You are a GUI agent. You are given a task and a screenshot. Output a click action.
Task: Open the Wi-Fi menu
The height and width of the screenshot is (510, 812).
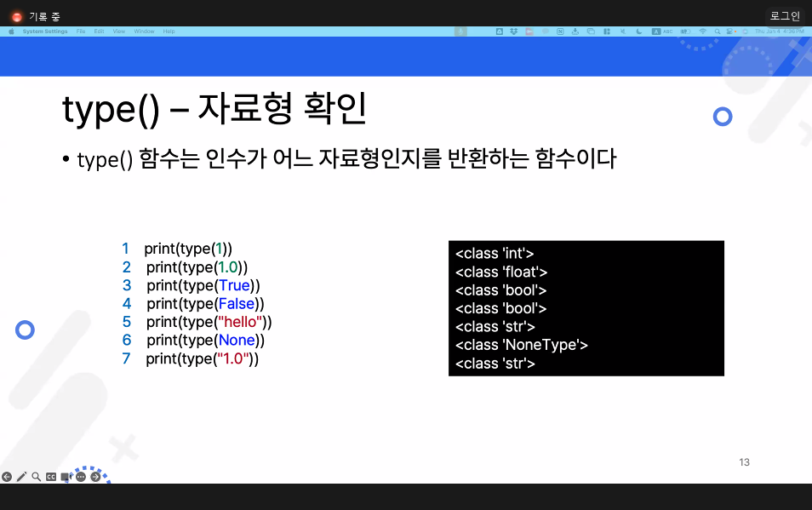pyautogui.click(x=703, y=32)
